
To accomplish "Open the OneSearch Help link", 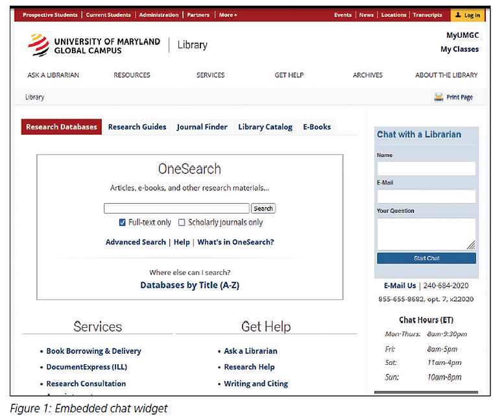I will pos(182,242).
